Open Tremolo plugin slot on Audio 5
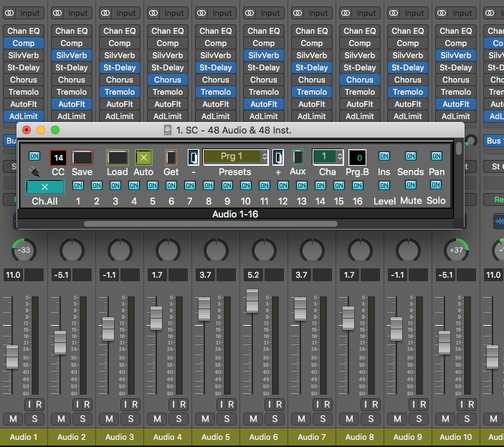Screen dimensions: 504x447 [x=216, y=92]
